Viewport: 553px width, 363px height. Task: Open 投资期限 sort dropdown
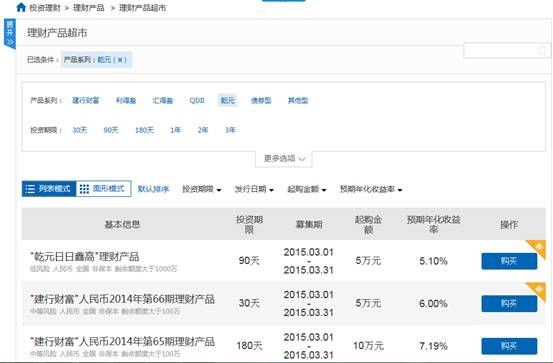[202, 189]
